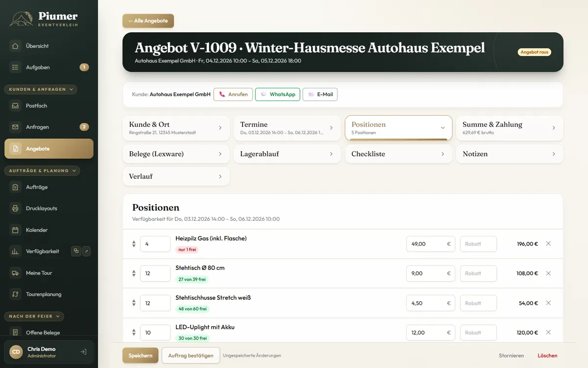Click the Aufgaben checklist icon

point(16,67)
